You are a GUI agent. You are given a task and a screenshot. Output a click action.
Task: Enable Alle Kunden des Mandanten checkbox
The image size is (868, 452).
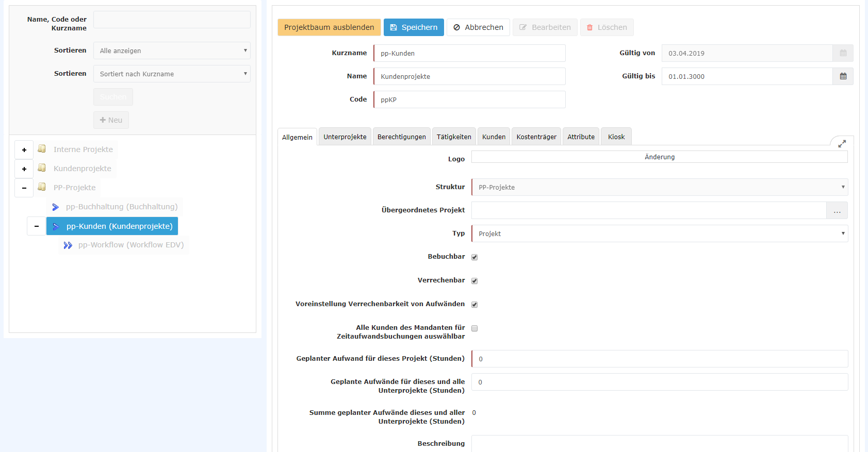coord(474,328)
